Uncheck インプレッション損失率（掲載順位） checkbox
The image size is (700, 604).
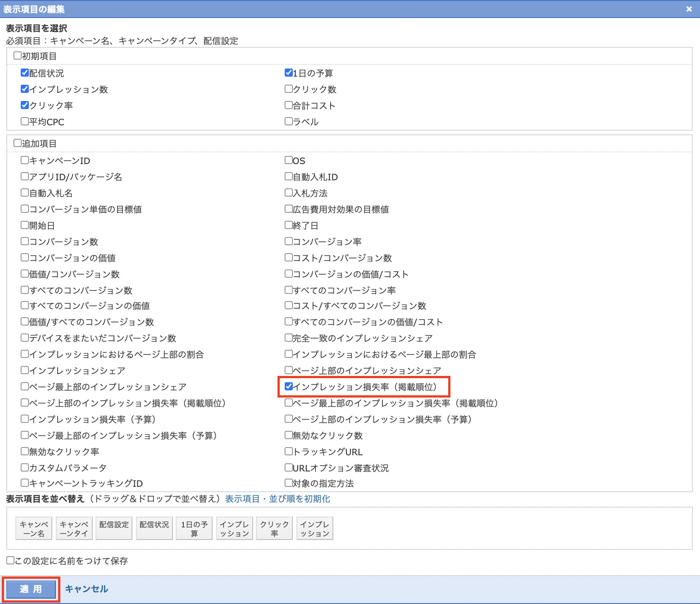[x=289, y=386]
